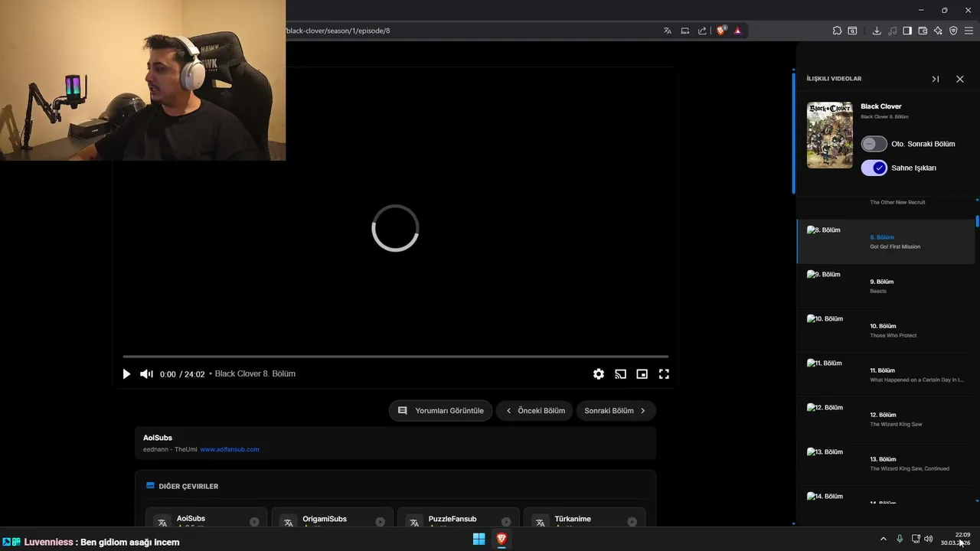Viewport: 980px width, 551px height.
Task: Click the scroll down arrow of episode list
Action: (977, 500)
